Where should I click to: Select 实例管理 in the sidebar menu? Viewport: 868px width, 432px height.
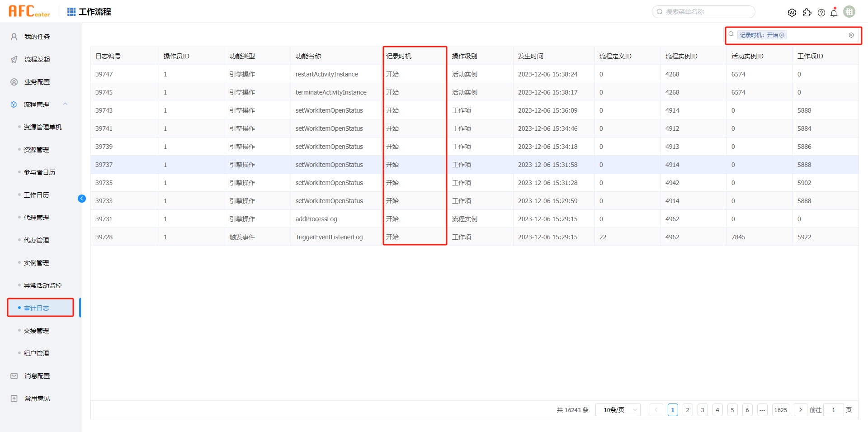[37, 262]
